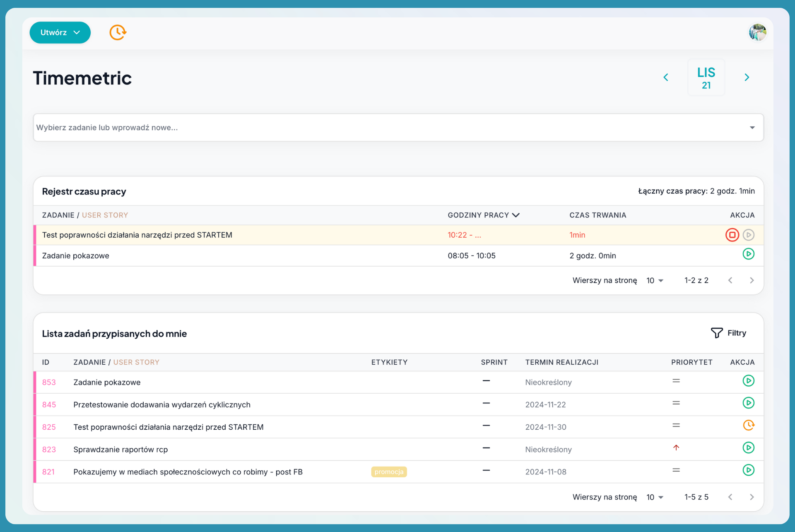Go to next day with right arrow
Image resolution: width=795 pixels, height=532 pixels.
click(747, 77)
